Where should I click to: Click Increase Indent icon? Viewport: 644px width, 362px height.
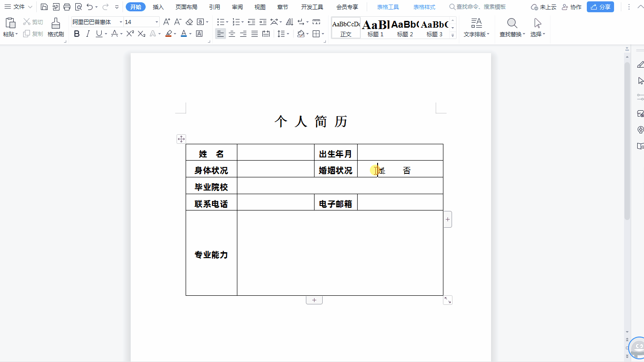pos(263,22)
